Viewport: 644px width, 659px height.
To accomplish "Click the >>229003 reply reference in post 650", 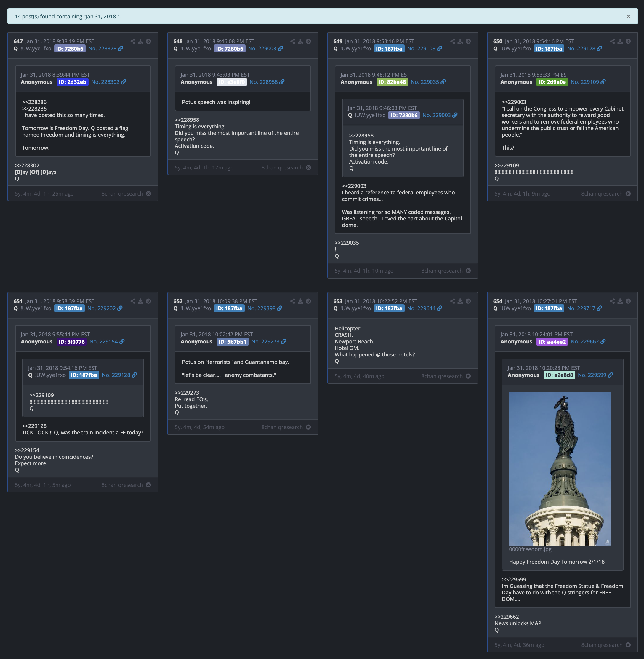I will [x=514, y=102].
